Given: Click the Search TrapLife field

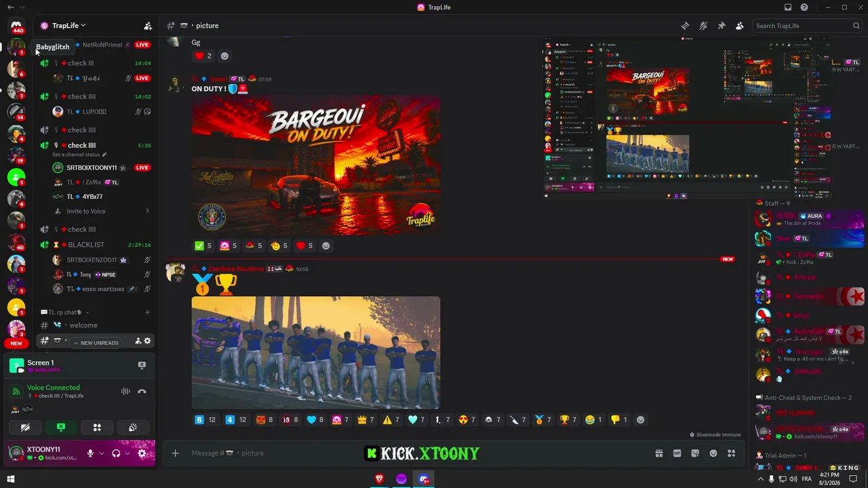Looking at the screenshot, I should coord(808,26).
